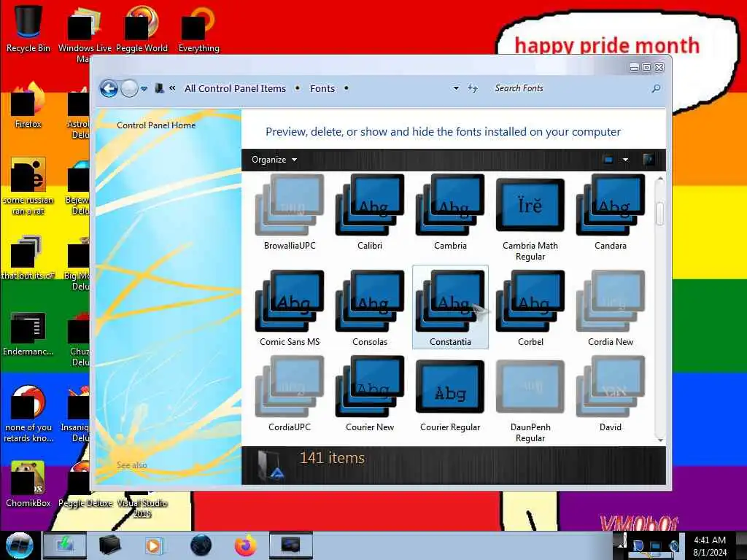Click All Control Panel Items breadcrumb

[235, 88]
